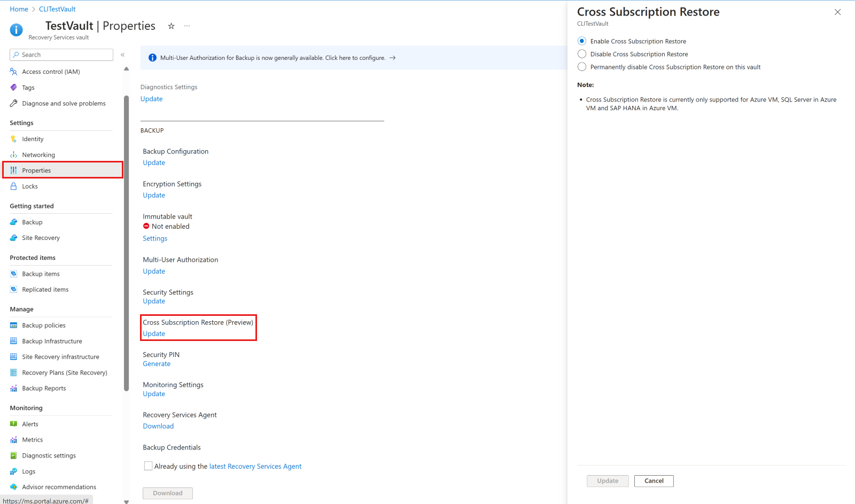Check Already using the latest Recovery Services Agent
Image resolution: width=855 pixels, height=504 pixels.
[x=148, y=466]
